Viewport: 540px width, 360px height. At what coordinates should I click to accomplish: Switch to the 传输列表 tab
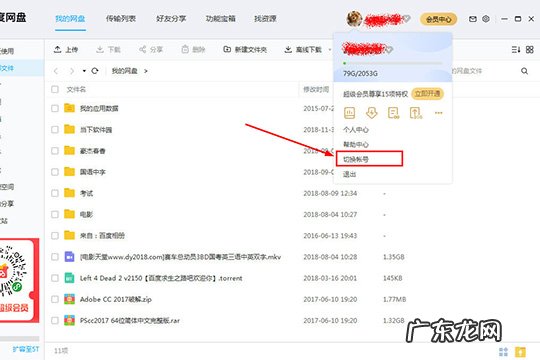121,19
